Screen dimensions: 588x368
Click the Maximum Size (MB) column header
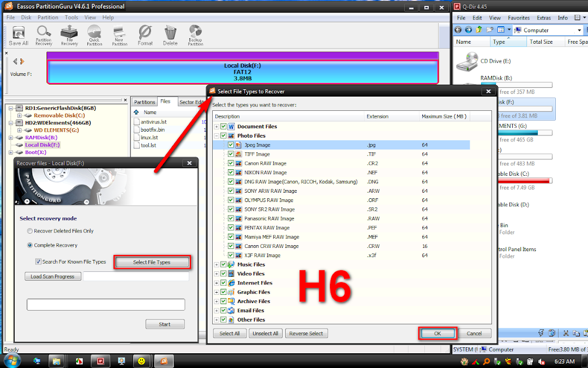pyautogui.click(x=445, y=116)
